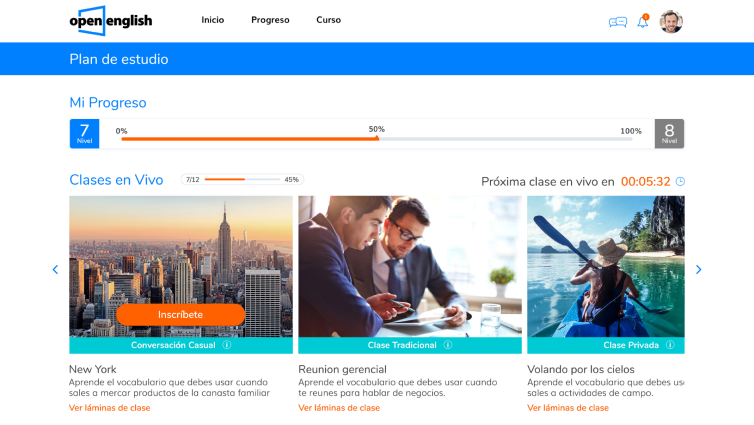
Task: Open the Progreso menu item
Action: tap(270, 20)
